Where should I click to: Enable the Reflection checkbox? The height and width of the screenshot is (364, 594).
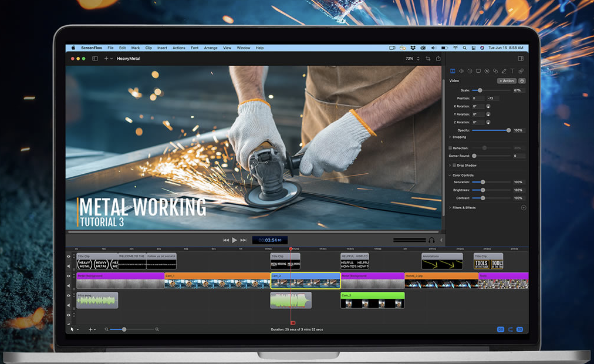450,148
